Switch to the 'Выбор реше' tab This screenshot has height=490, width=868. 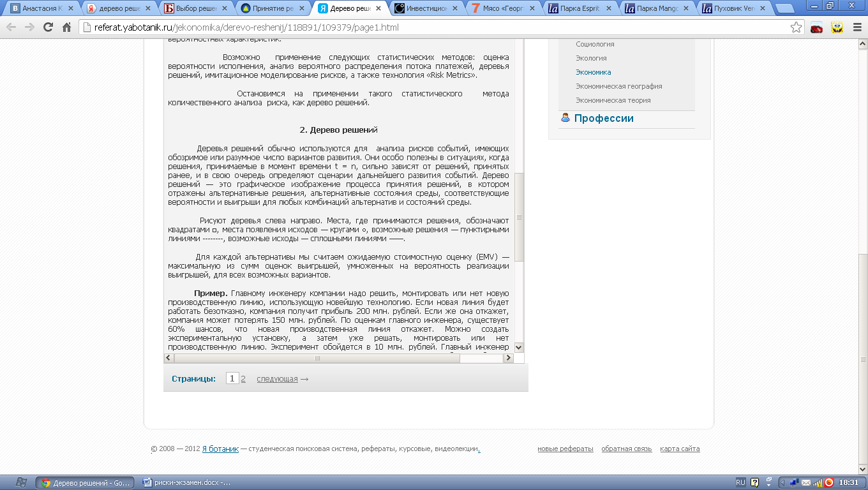pyautogui.click(x=195, y=9)
